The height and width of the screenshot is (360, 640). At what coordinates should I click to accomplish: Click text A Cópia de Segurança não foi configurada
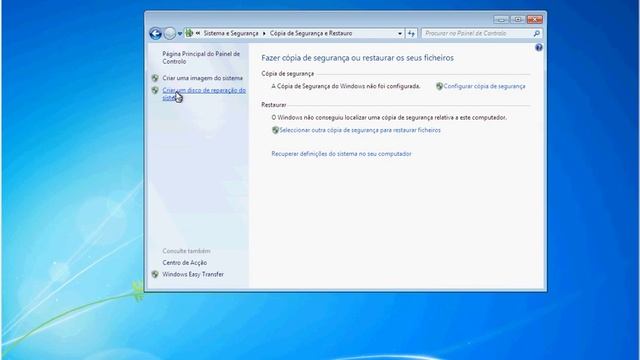click(346, 86)
